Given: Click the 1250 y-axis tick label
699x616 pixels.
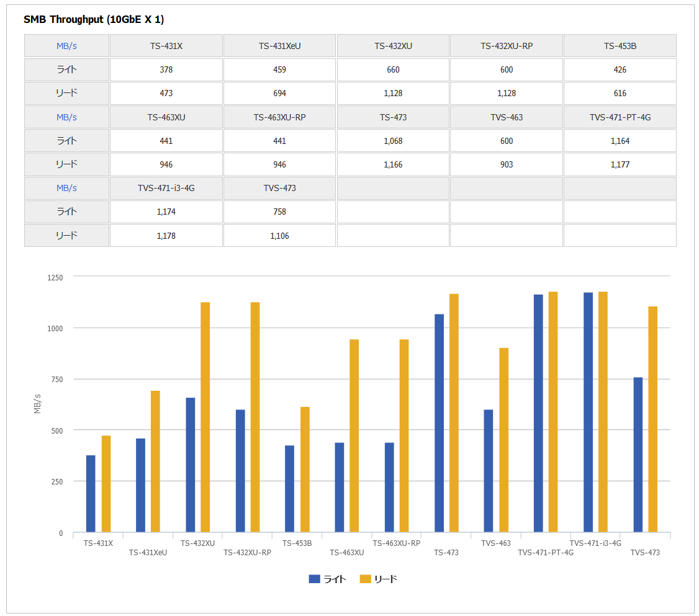Looking at the screenshot, I should coord(55,277).
